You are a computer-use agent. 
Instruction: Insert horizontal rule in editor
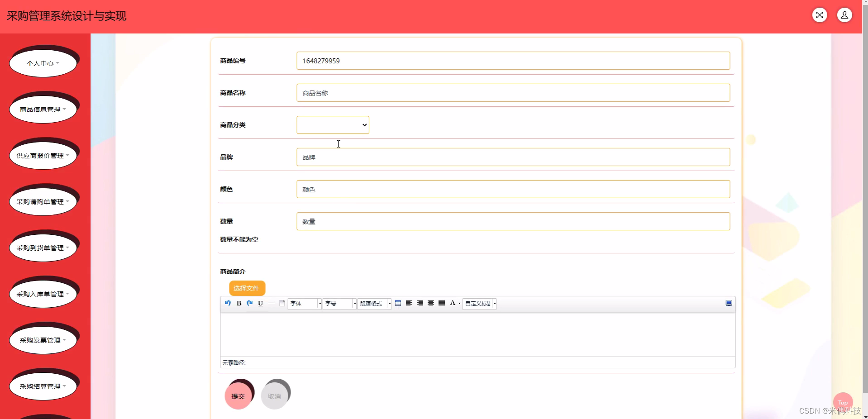[271, 303]
